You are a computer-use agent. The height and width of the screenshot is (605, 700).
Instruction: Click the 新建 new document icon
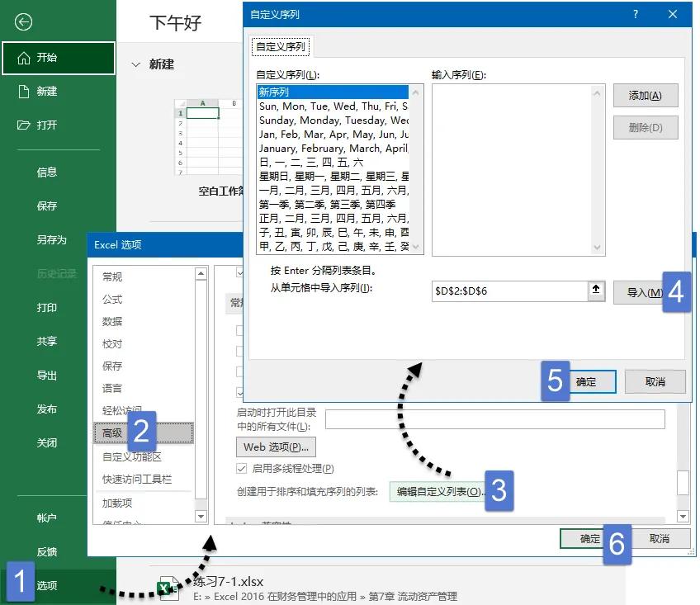click(24, 91)
